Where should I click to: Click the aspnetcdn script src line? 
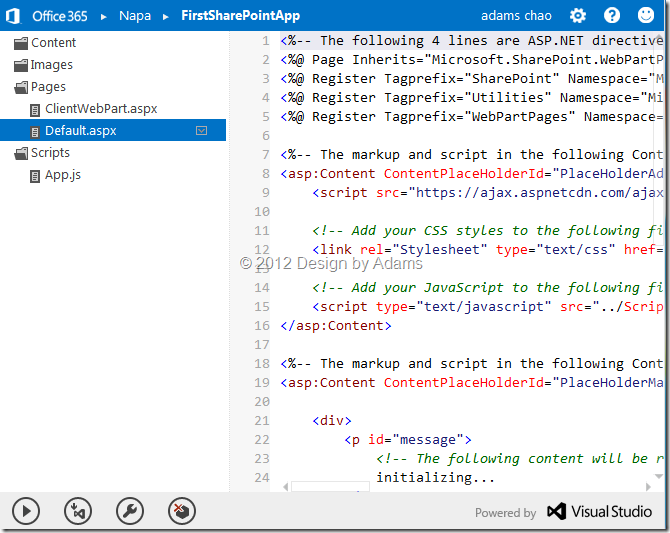[x=488, y=193]
